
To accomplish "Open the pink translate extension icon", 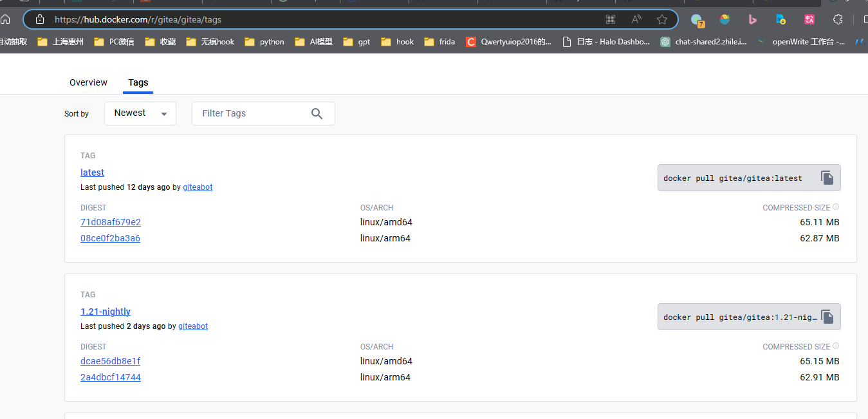I will pos(809,19).
